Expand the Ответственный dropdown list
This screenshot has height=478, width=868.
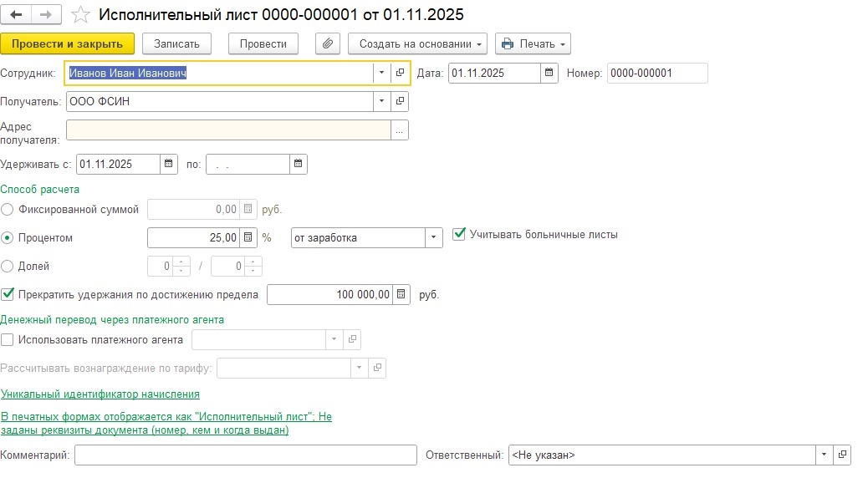[x=824, y=455]
